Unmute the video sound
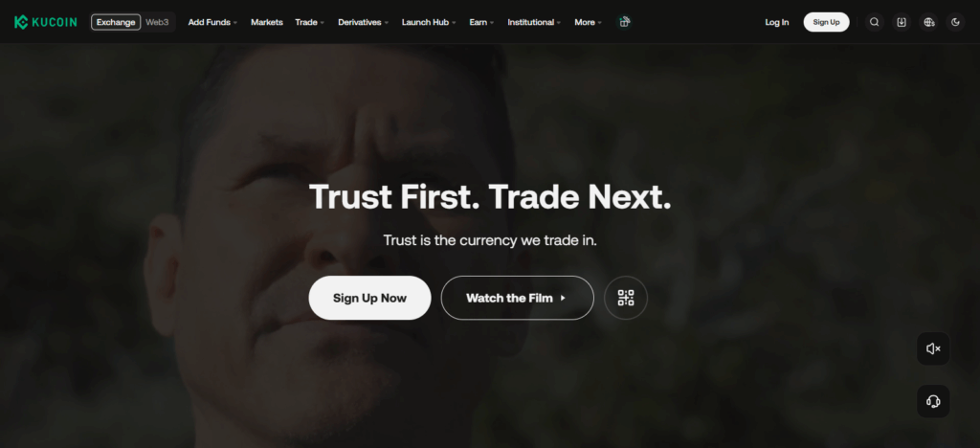Image resolution: width=980 pixels, height=448 pixels. point(933,348)
